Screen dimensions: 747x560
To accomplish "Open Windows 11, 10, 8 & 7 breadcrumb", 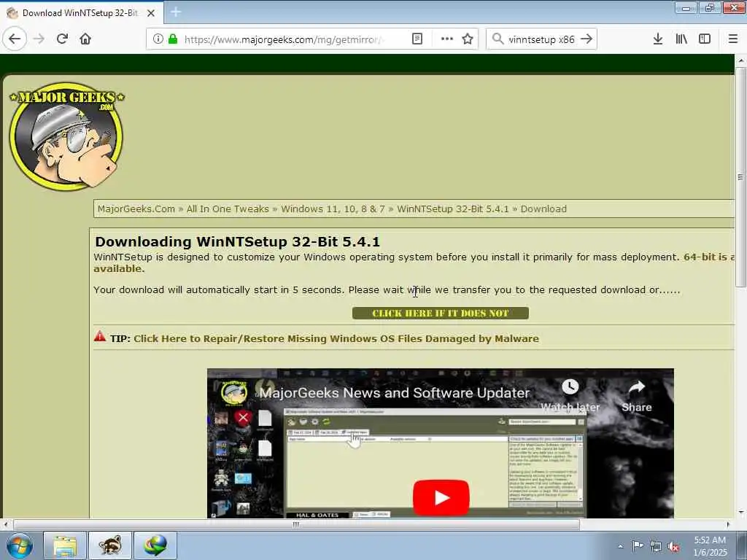I will pos(333,209).
